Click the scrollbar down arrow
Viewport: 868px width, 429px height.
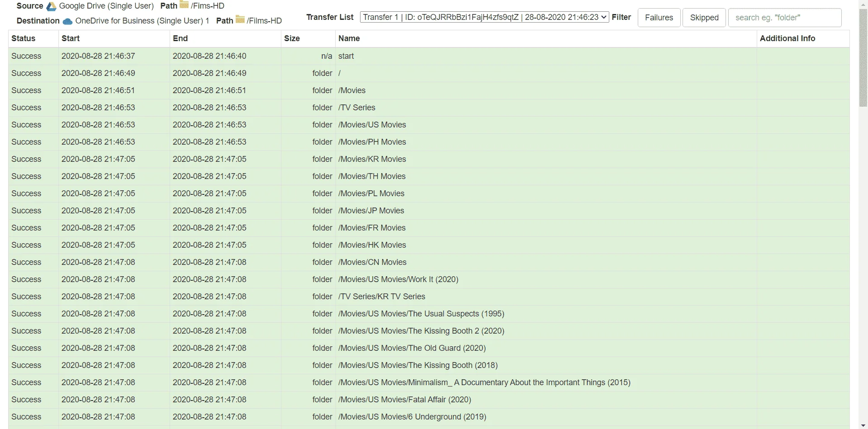pyautogui.click(x=863, y=425)
